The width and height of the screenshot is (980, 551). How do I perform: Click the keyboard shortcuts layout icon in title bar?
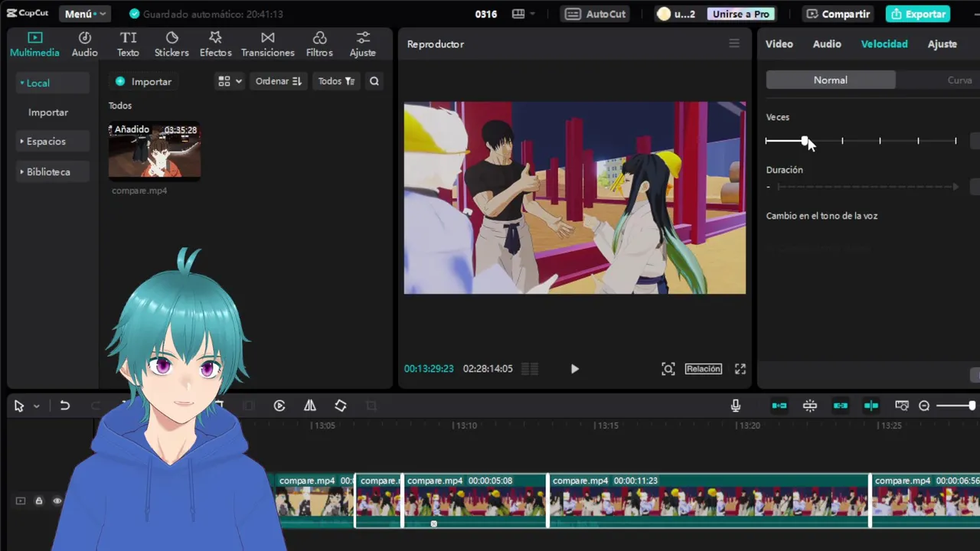(x=518, y=14)
